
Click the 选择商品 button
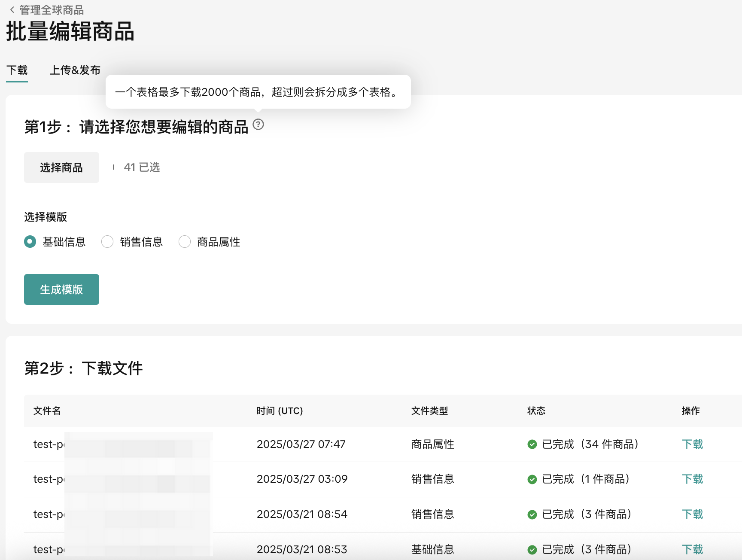tap(61, 167)
